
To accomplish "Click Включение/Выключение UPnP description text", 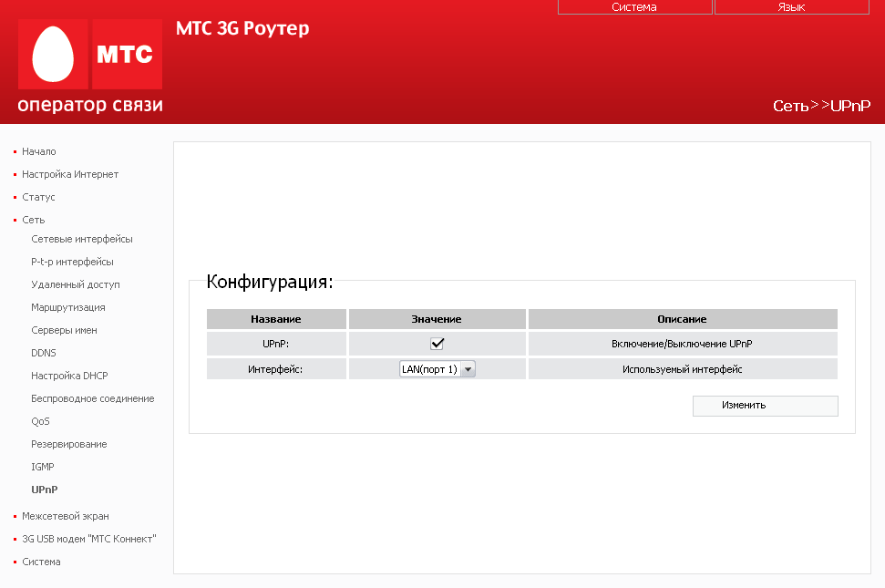I will coord(682,344).
